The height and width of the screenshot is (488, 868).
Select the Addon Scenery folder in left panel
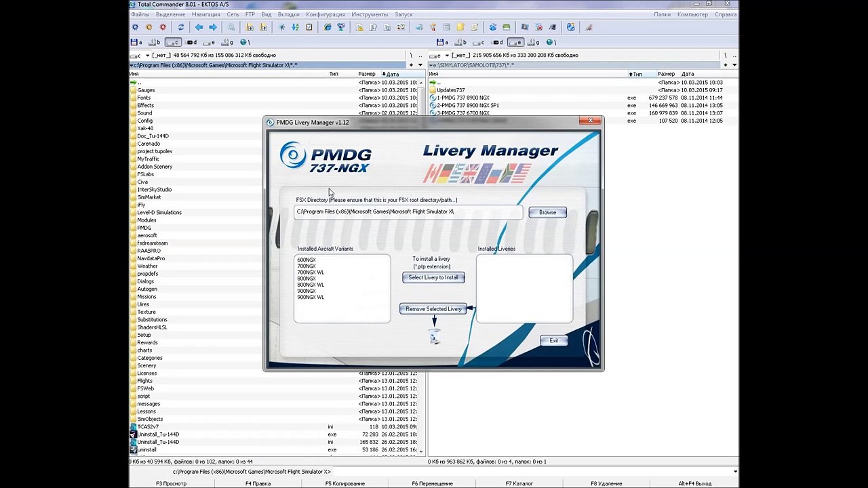click(155, 167)
